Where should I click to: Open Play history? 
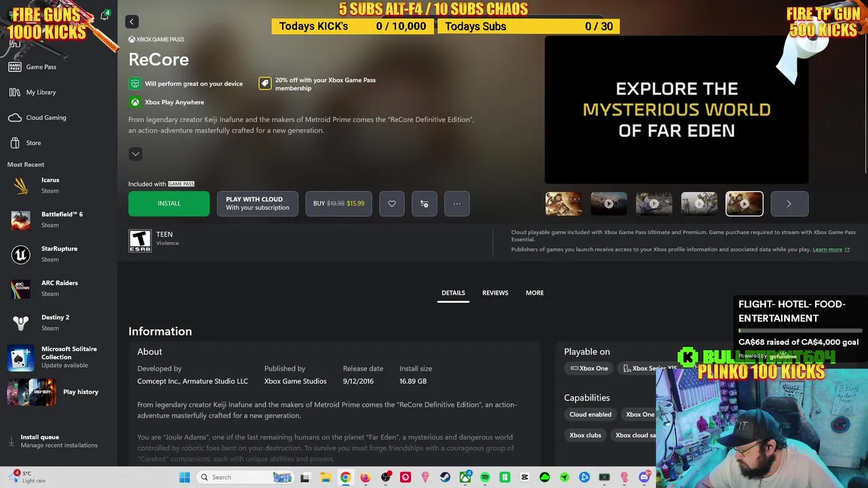pyautogui.click(x=58, y=392)
